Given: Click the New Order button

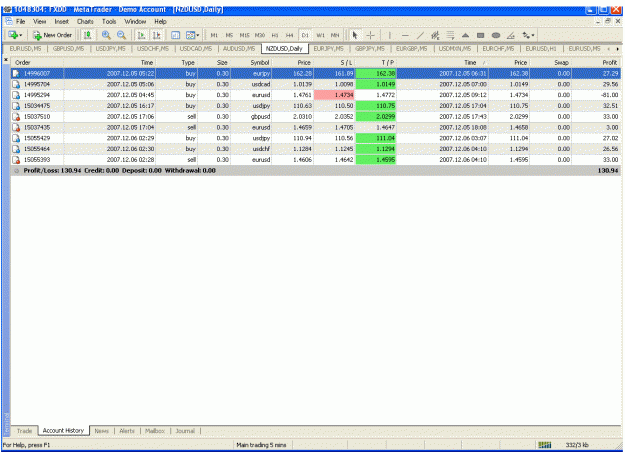Looking at the screenshot, I should click(x=53, y=35).
